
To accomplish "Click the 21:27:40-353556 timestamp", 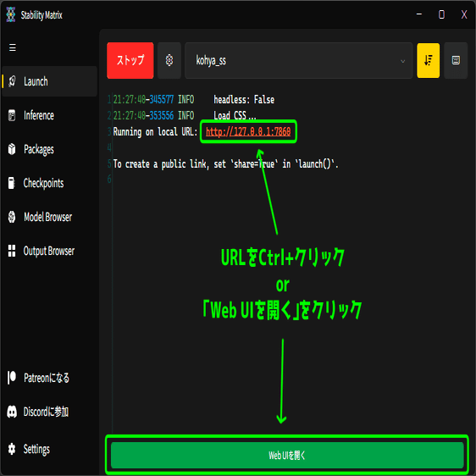I will (x=143, y=115).
